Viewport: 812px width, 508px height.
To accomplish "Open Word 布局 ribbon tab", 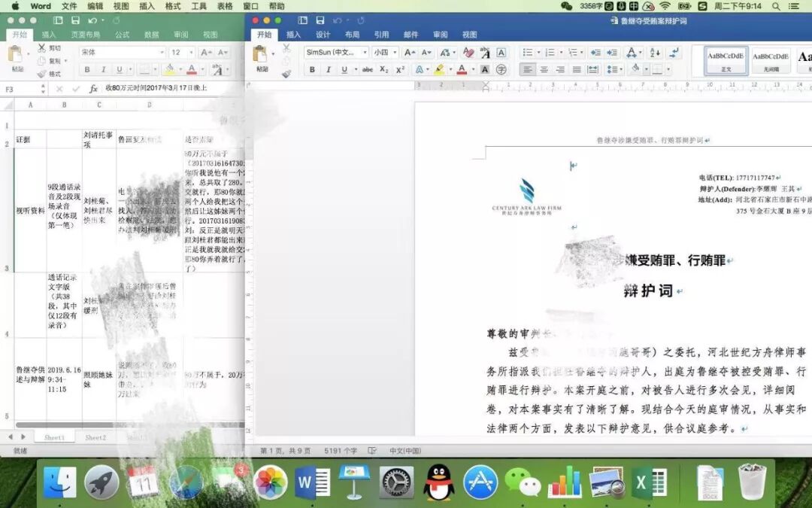I will coord(352,35).
